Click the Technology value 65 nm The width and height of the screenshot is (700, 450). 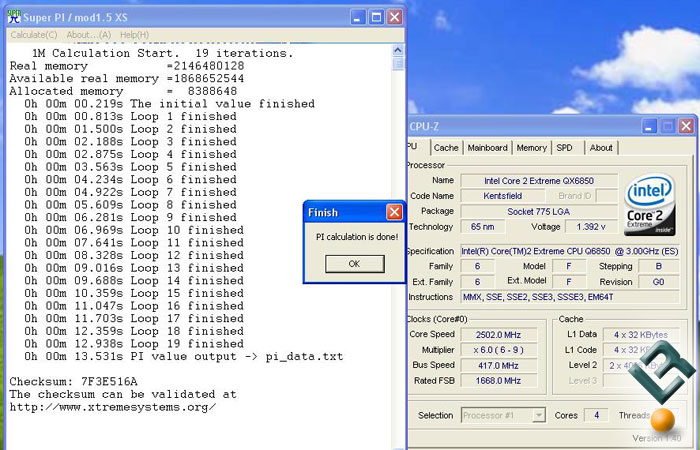(x=483, y=227)
